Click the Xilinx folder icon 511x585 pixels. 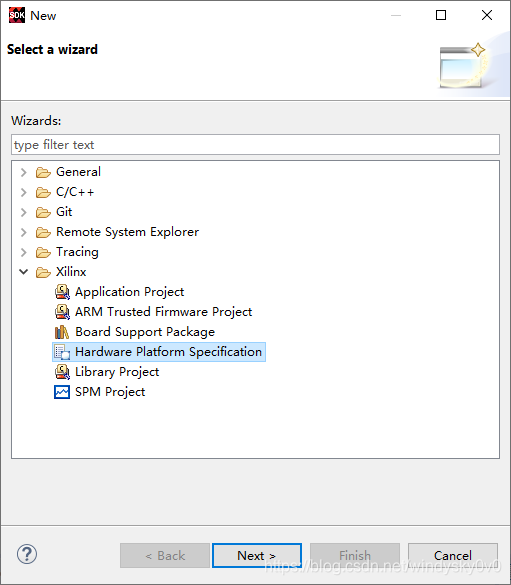click(43, 272)
